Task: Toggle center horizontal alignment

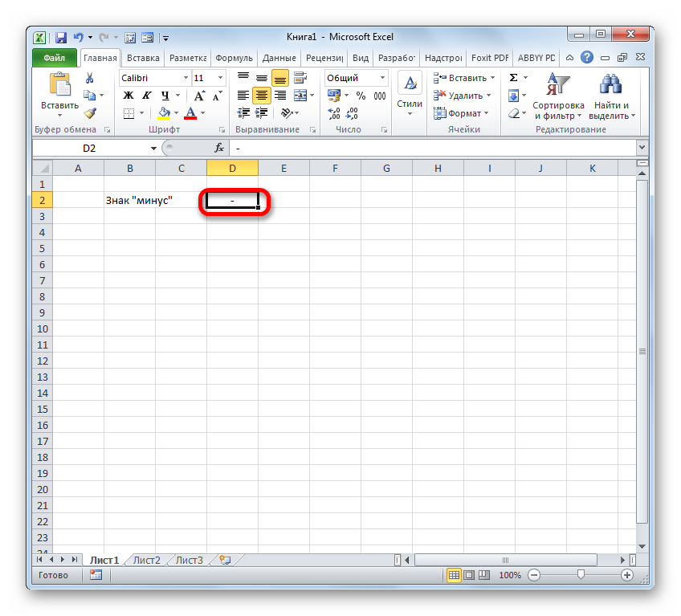Action: (x=262, y=95)
